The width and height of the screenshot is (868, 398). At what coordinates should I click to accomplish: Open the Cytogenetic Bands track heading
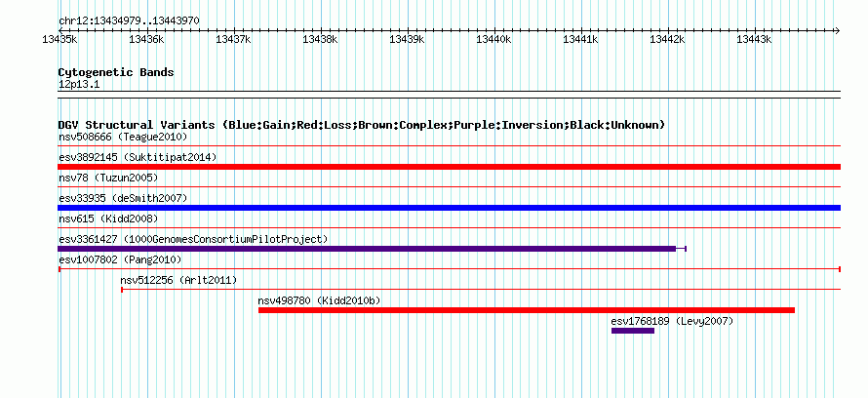click(x=116, y=72)
